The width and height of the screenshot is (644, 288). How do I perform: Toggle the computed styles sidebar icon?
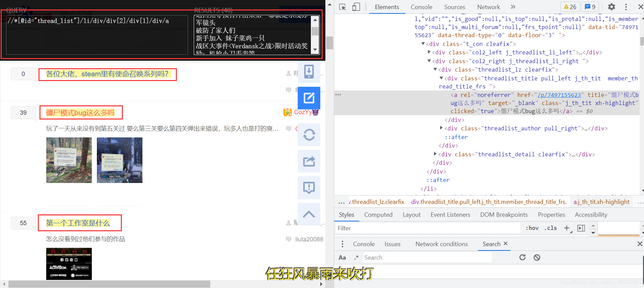[x=581, y=228]
